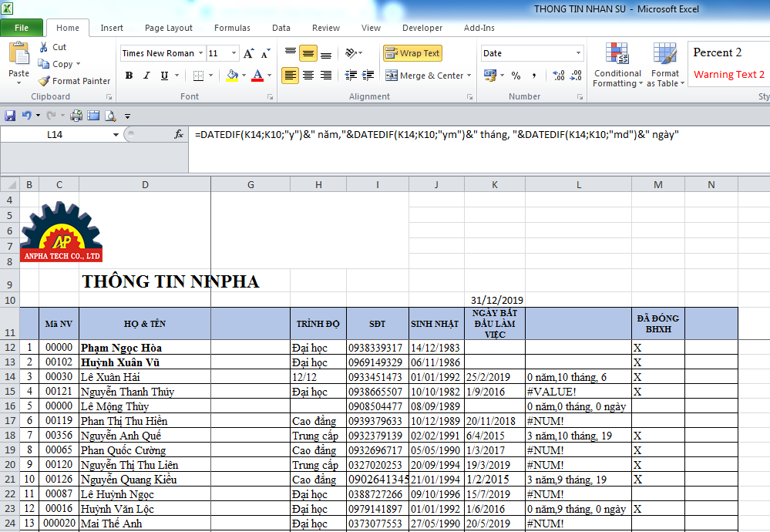Toggle Middle Align vertical alignment
Viewport: 770px width, 532px height.
(x=308, y=53)
